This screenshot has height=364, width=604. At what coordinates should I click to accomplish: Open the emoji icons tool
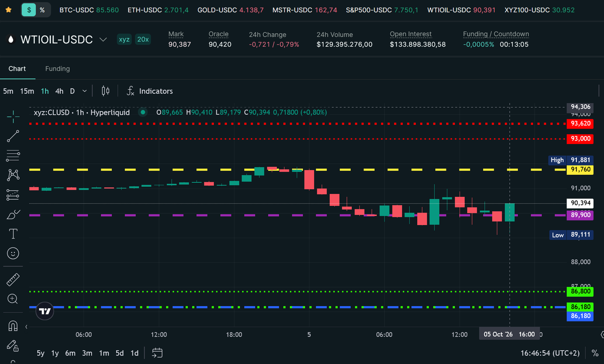[x=14, y=253]
